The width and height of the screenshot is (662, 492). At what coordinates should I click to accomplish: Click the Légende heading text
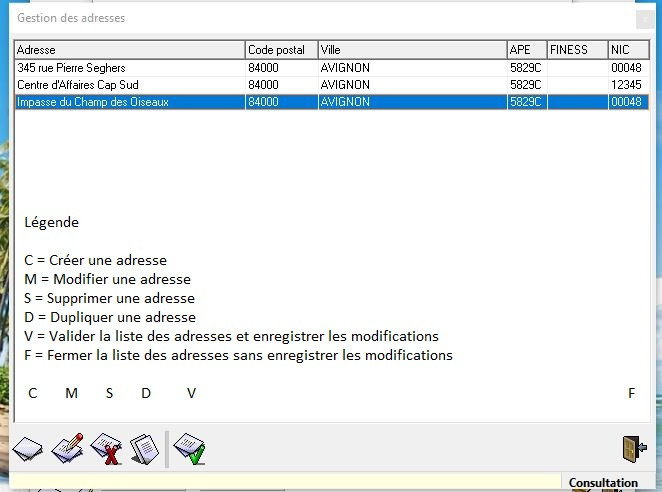coord(52,222)
